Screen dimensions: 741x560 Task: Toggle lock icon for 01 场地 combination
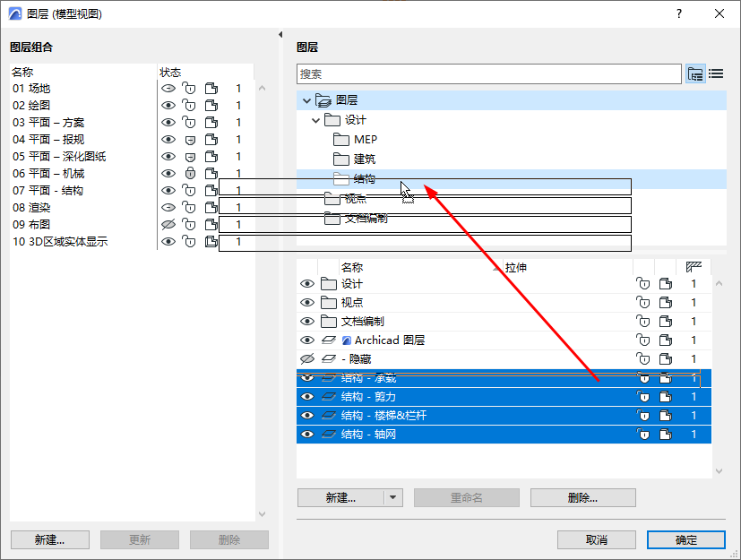(x=189, y=89)
